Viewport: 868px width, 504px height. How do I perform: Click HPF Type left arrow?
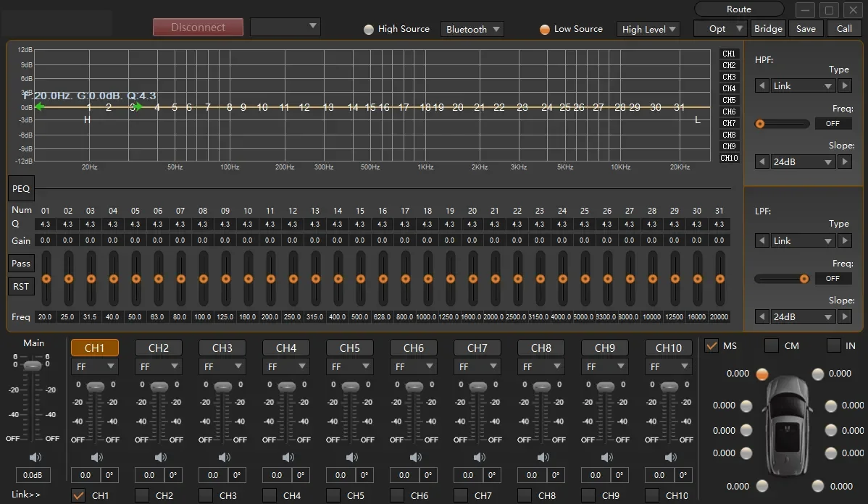pyautogui.click(x=761, y=85)
